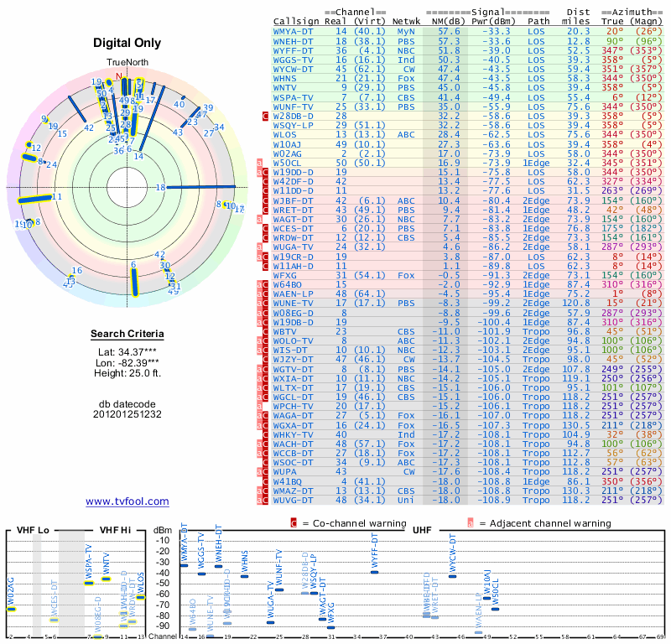Image resolution: width=671 pixels, height=644 pixels.
Task: Click the adjacent channel icon beside WAGT-DT
Action: [259, 219]
